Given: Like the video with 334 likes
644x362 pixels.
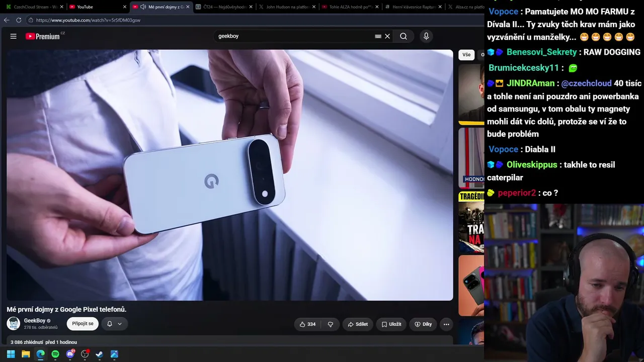Looking at the screenshot, I should tap(307, 324).
